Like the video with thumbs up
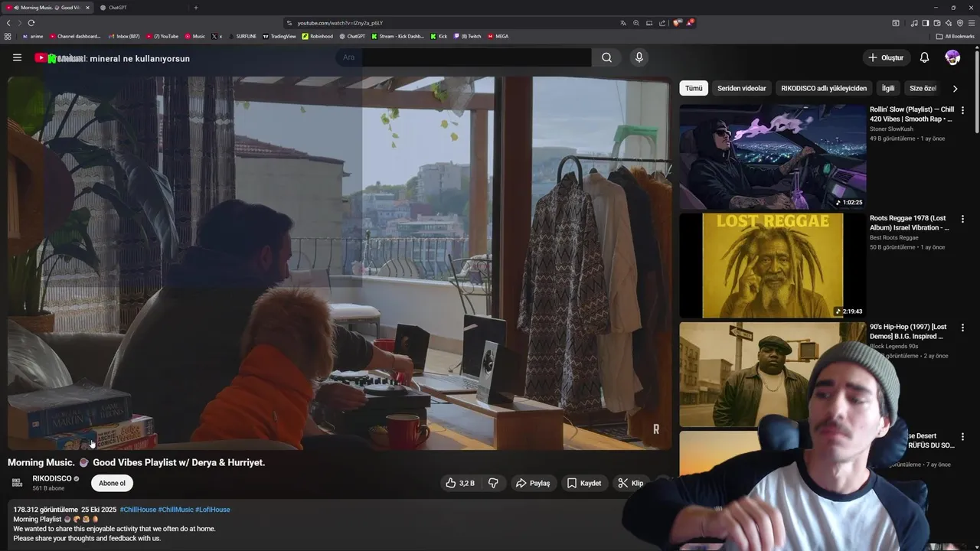Screen dimensions: 980x551 click(460, 483)
